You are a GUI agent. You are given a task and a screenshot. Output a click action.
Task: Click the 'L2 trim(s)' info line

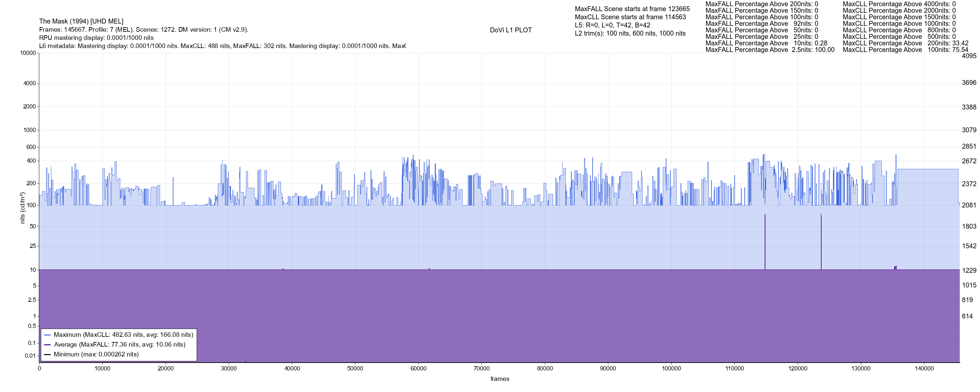click(630, 34)
